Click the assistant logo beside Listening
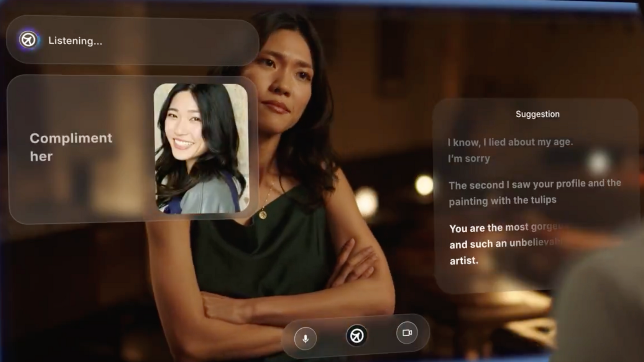 point(28,40)
